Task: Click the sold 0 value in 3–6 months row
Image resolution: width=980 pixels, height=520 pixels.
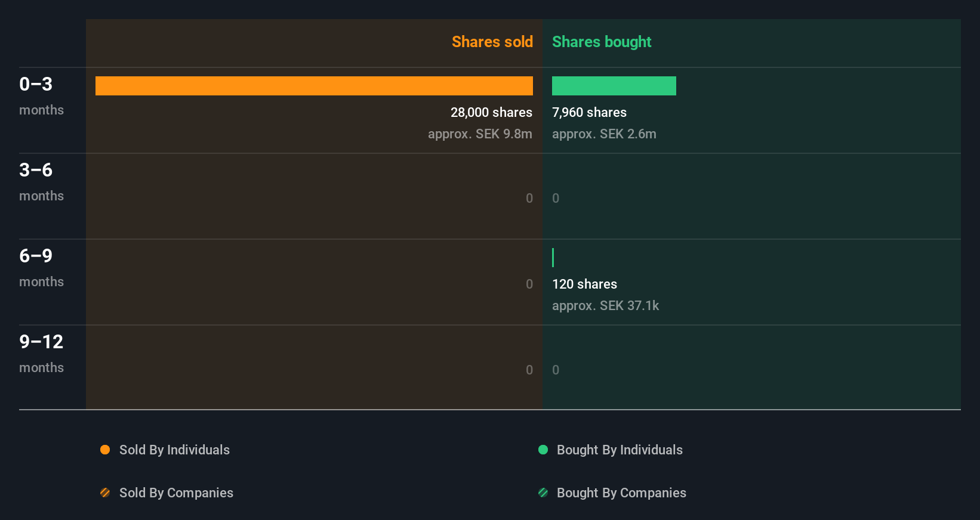Action: (529, 198)
